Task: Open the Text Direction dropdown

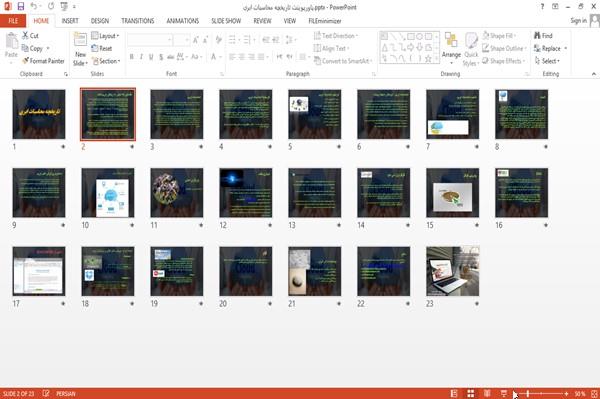Action: [x=336, y=36]
